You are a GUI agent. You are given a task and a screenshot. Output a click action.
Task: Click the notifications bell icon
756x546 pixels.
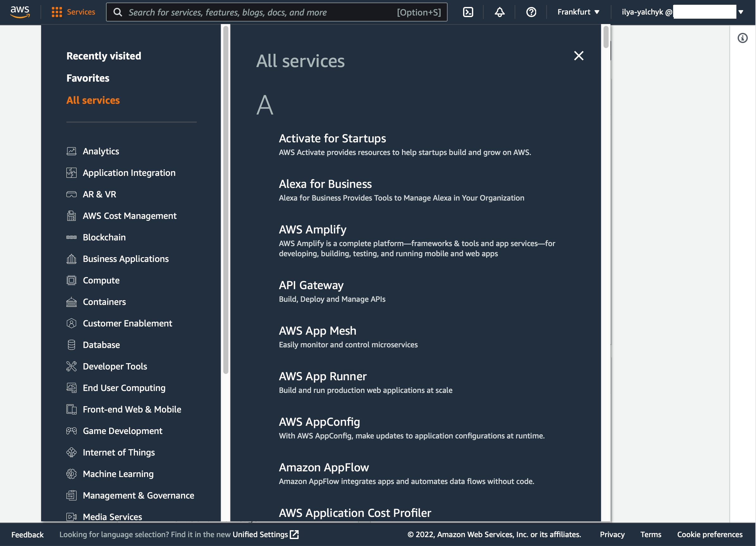pyautogui.click(x=499, y=12)
